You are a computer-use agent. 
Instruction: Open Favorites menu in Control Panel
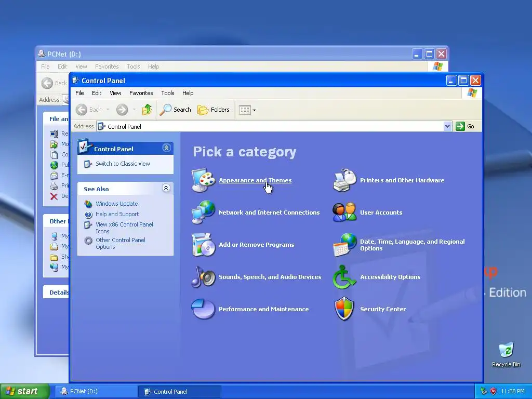click(x=141, y=93)
